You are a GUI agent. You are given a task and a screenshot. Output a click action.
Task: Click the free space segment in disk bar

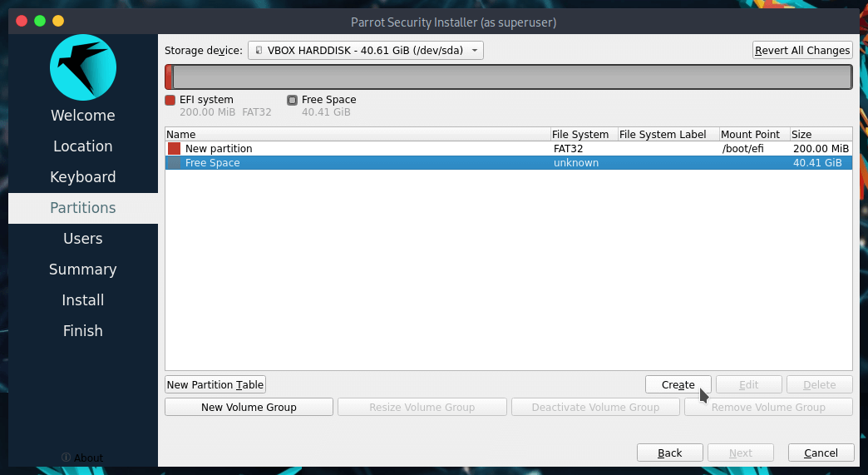point(510,77)
